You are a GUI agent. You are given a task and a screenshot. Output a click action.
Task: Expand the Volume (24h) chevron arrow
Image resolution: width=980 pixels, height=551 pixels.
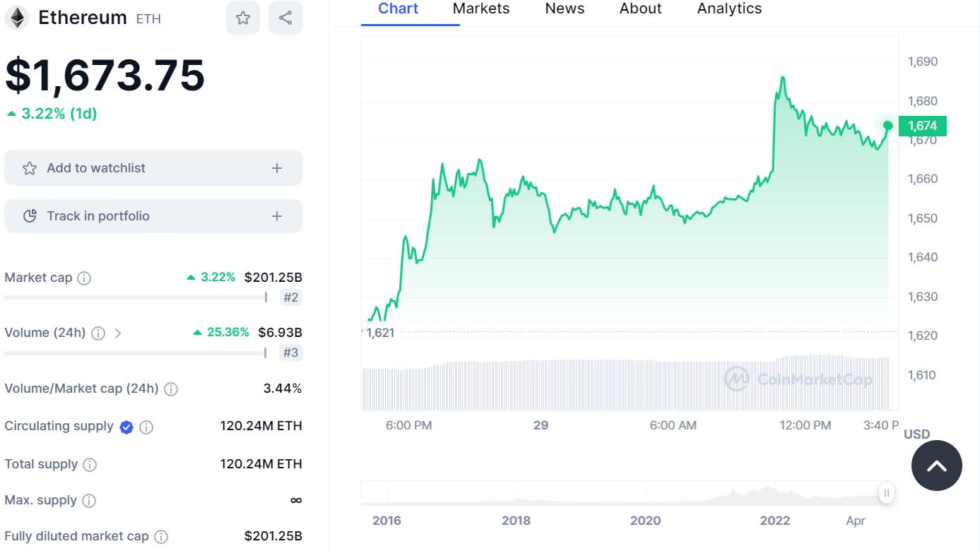pyautogui.click(x=118, y=333)
